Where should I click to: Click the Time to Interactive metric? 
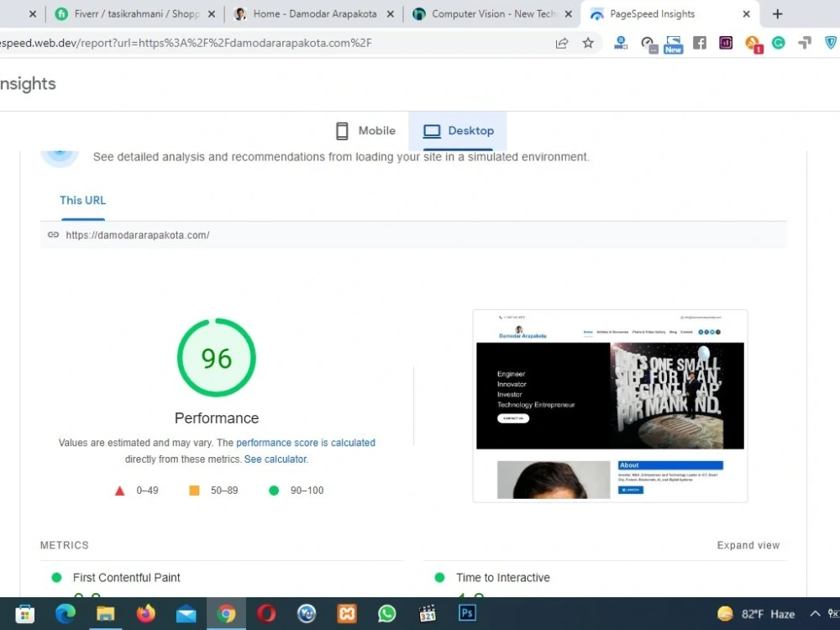[x=503, y=578]
